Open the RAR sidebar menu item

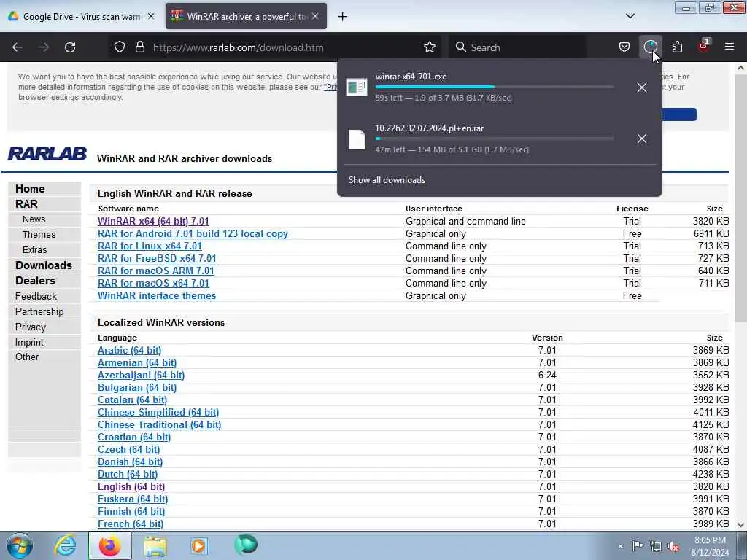pyautogui.click(x=26, y=204)
